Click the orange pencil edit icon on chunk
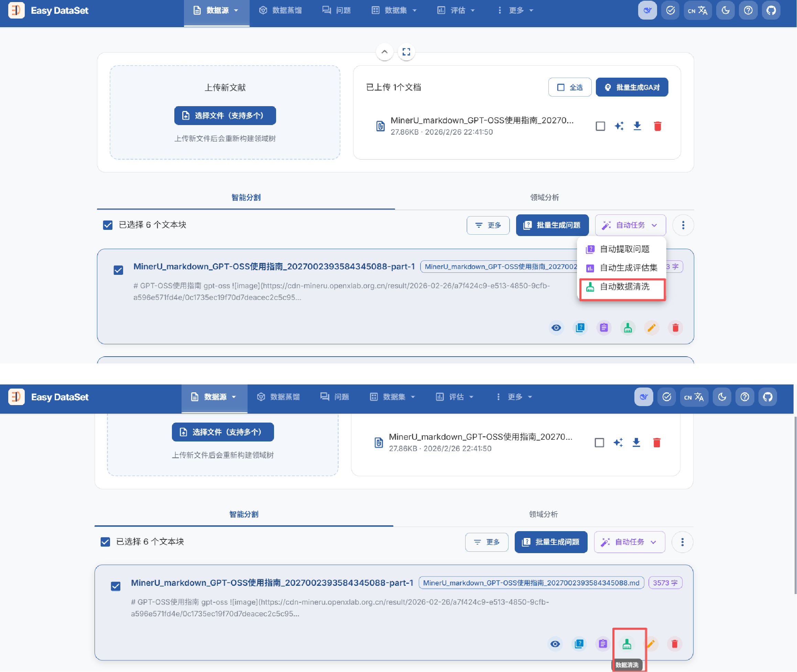The image size is (797, 672). [652, 328]
